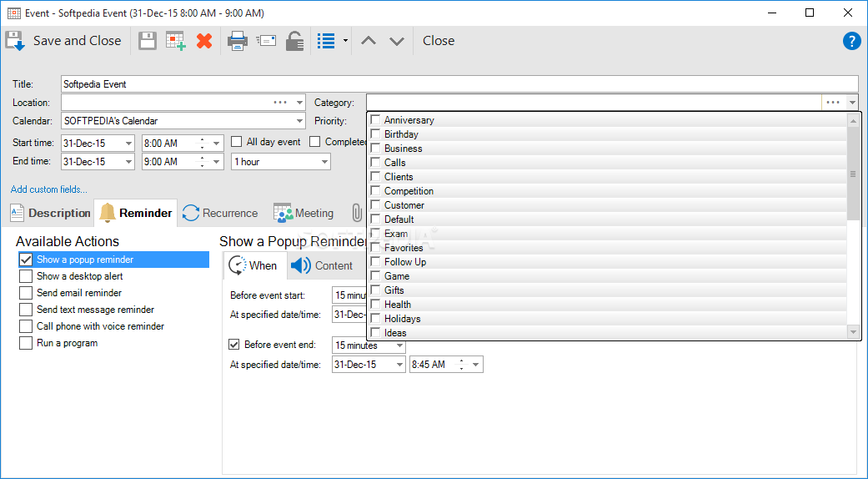Click the Close toolbar button
This screenshot has width=868, height=479.
tap(439, 41)
